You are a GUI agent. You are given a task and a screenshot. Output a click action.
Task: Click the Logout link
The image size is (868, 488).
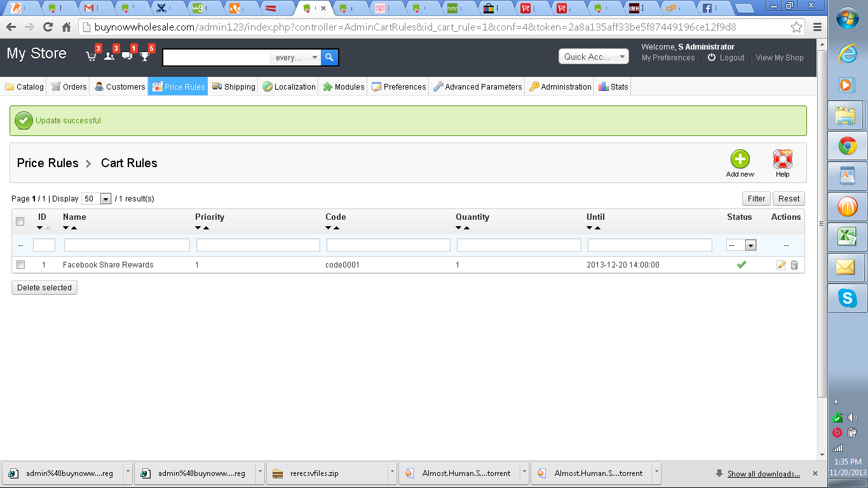coord(731,58)
